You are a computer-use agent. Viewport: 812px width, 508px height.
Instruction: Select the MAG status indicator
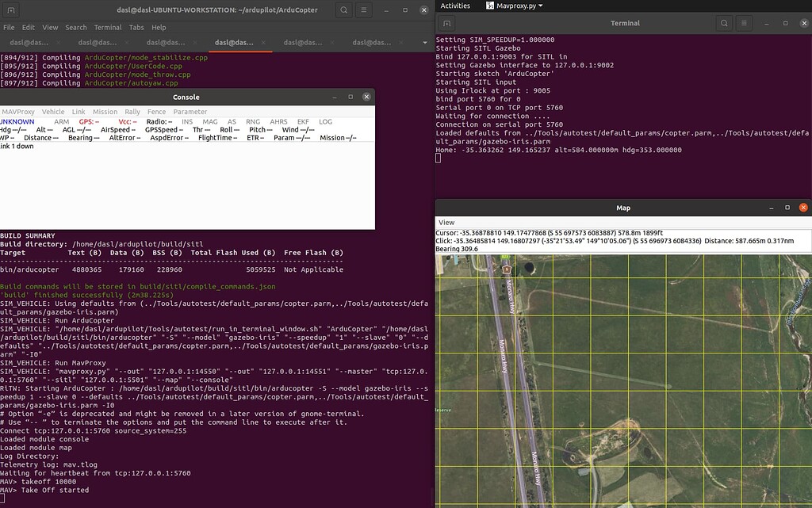[x=210, y=122]
